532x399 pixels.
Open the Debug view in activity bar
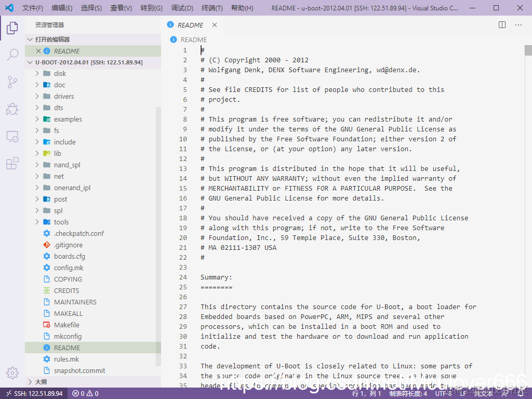[12, 109]
